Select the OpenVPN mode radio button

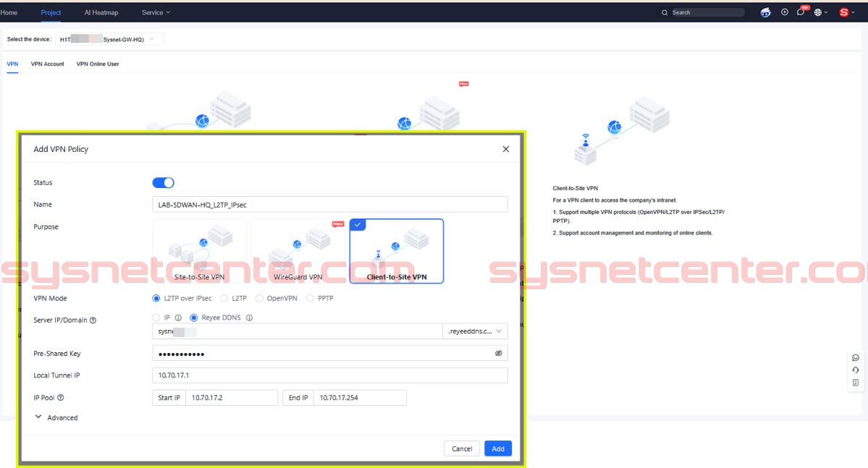(x=258, y=298)
